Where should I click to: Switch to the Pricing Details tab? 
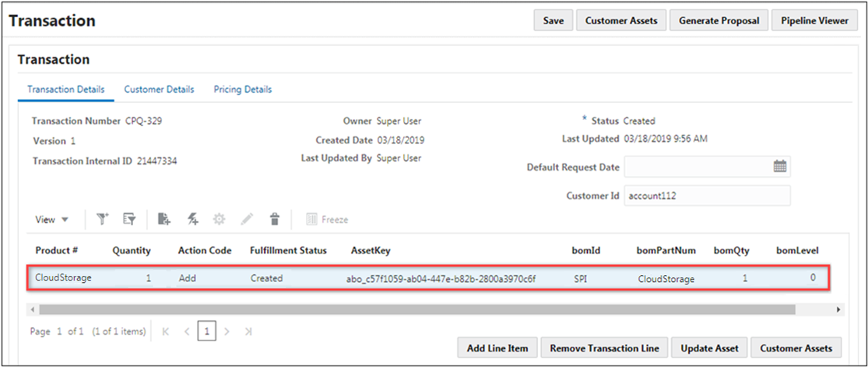(242, 90)
